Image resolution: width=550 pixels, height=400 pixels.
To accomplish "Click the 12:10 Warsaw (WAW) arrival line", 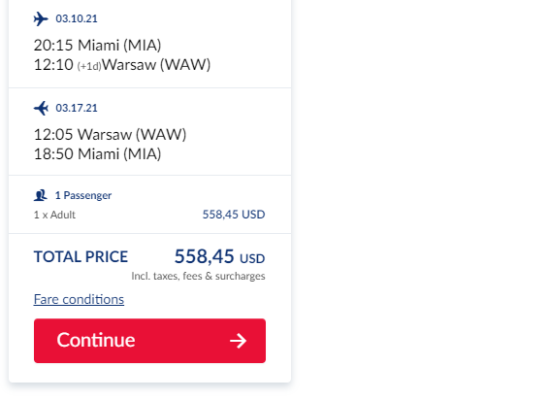I will pyautogui.click(x=122, y=65).
